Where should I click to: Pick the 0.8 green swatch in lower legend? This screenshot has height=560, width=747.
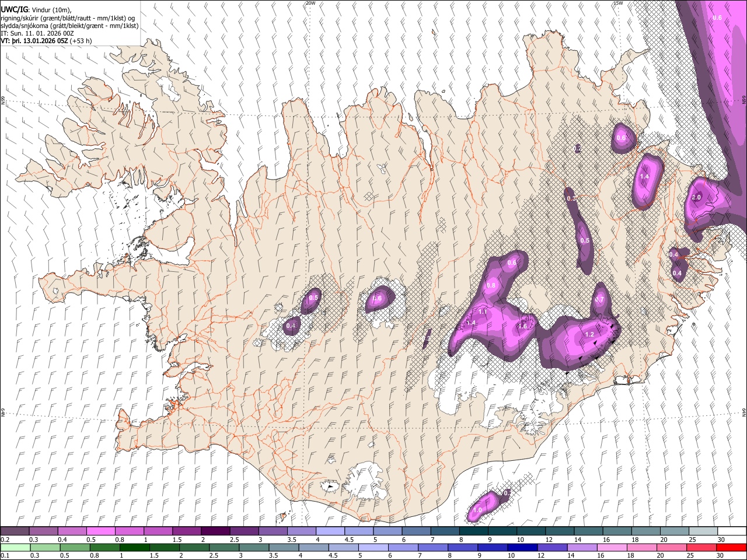coord(104,547)
